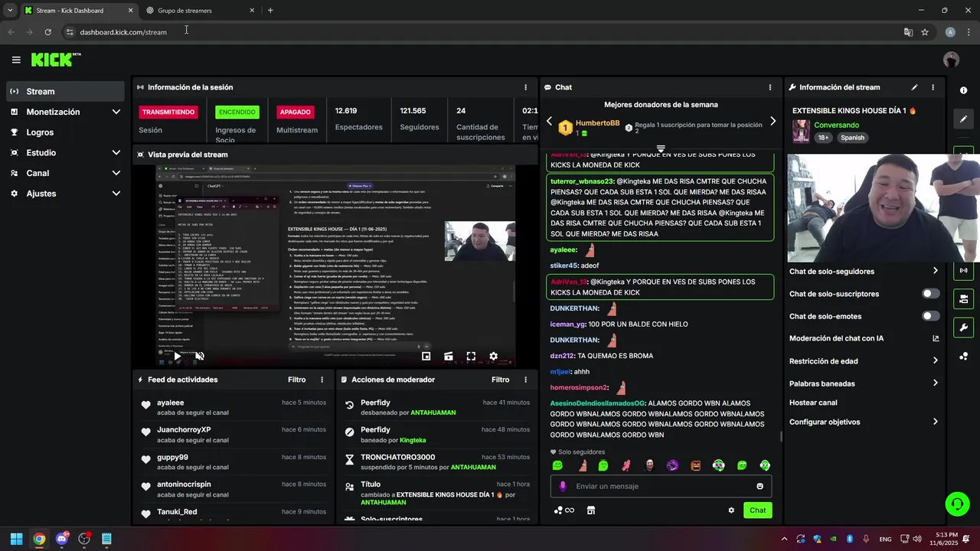Open Discord from the taskbar
The image size is (980, 551).
[62, 539]
